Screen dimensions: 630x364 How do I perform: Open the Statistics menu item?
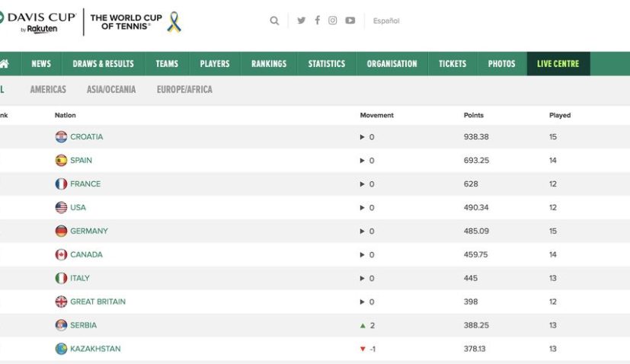tap(326, 64)
